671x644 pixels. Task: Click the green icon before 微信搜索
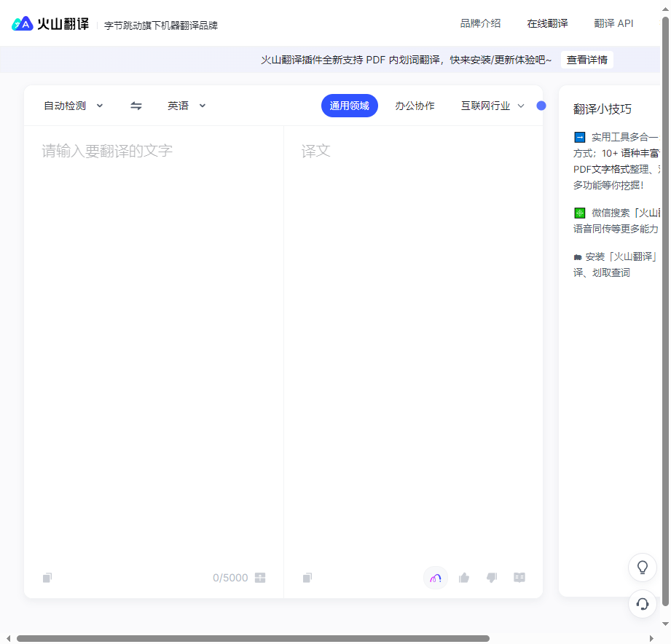click(579, 213)
